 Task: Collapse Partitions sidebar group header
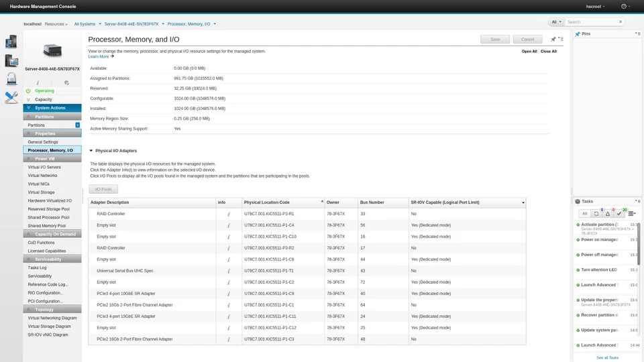pyautogui.click(x=52, y=117)
